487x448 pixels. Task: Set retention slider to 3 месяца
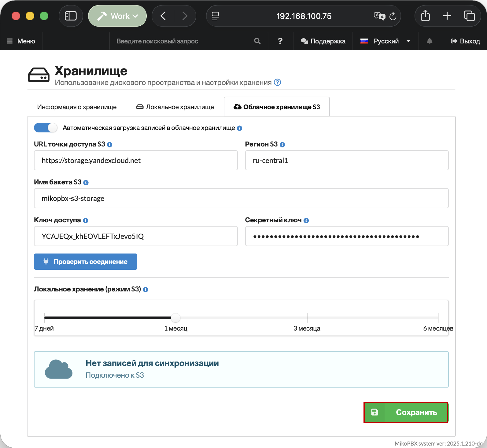307,318
